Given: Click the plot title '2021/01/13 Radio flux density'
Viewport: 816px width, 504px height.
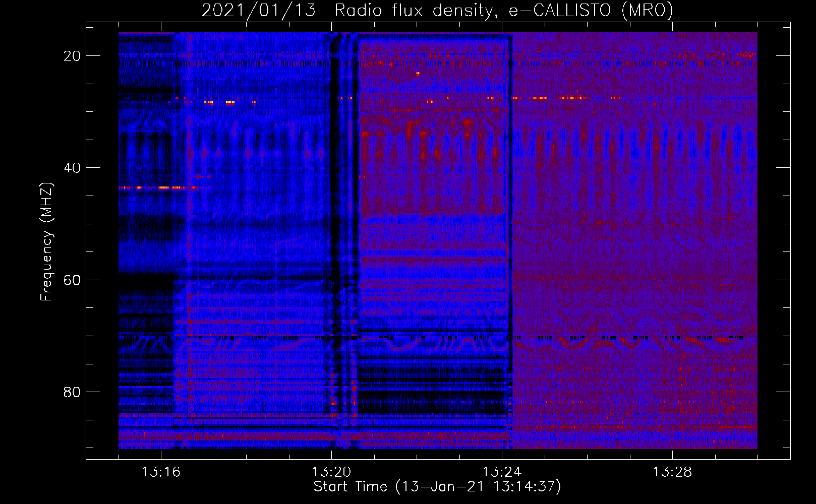Looking at the screenshot, I should tap(437, 11).
